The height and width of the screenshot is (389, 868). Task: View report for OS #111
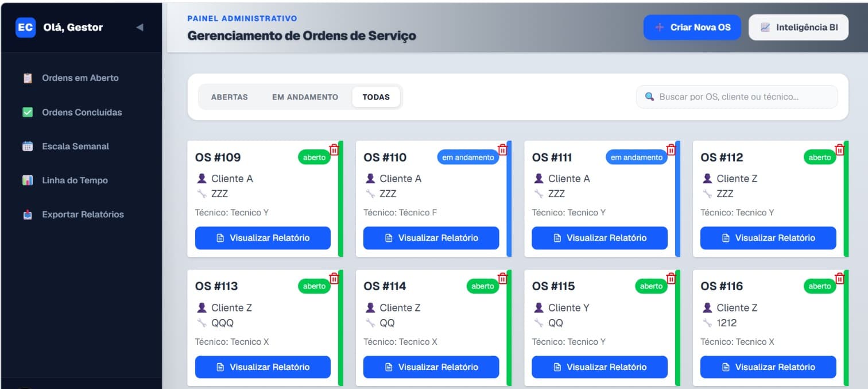(x=599, y=238)
